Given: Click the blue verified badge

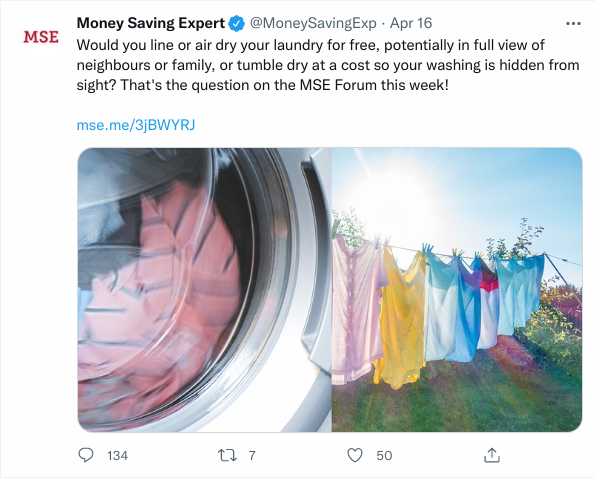Looking at the screenshot, I should click(236, 24).
